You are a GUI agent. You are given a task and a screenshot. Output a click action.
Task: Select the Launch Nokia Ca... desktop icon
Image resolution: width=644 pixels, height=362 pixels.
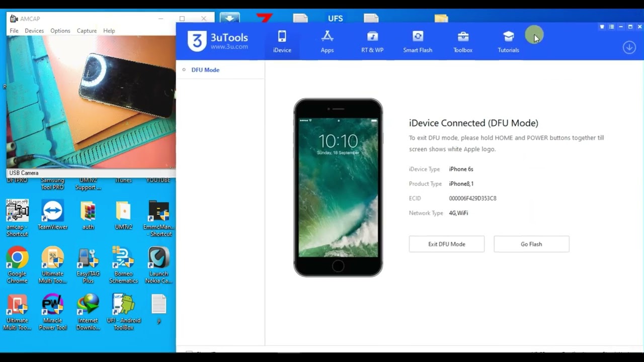(158, 265)
